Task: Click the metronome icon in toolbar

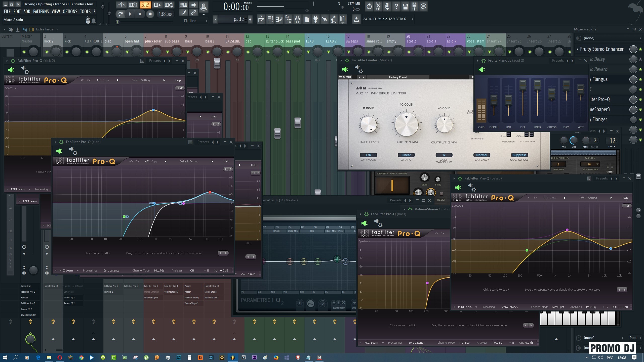Action: point(121,5)
